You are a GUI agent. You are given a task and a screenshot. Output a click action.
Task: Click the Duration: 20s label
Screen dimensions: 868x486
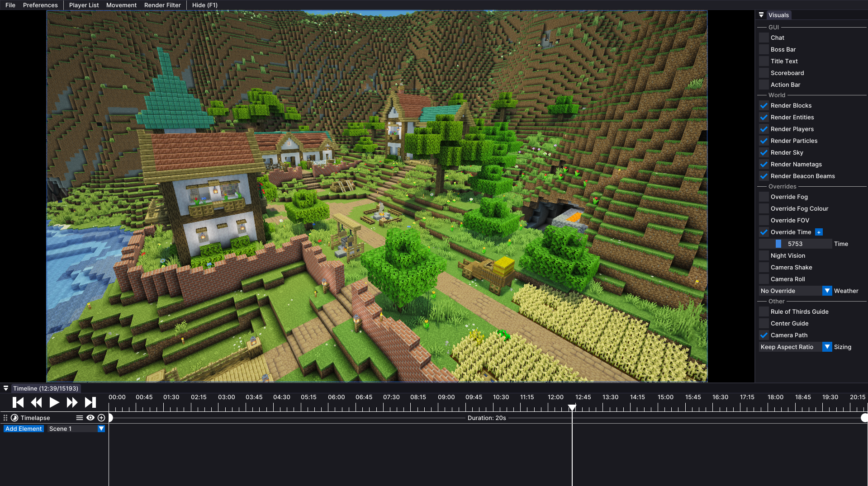coord(487,418)
